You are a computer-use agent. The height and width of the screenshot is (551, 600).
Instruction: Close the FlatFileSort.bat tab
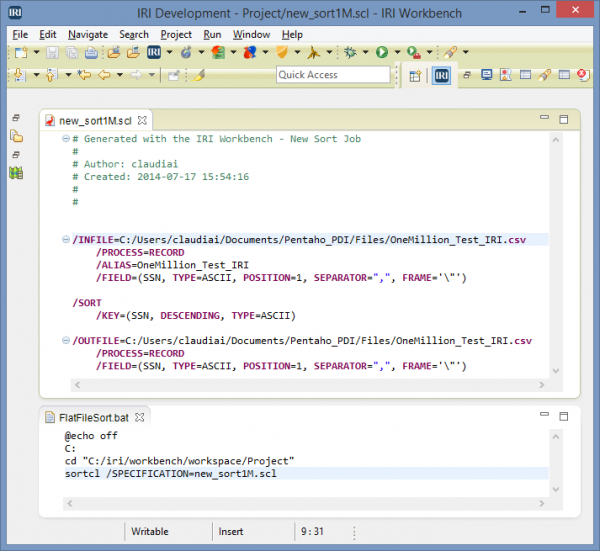tap(140, 417)
